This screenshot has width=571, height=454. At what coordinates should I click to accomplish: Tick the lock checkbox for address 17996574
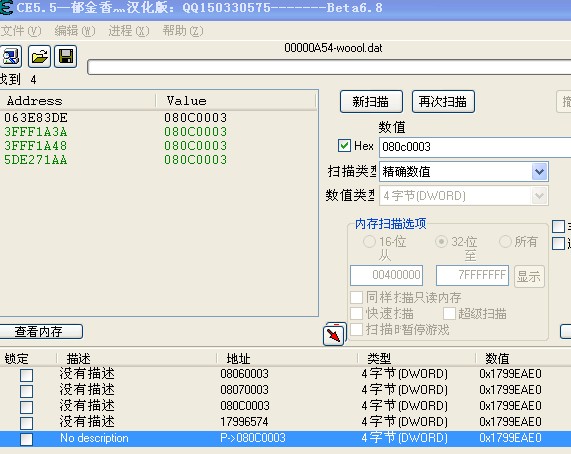[x=26, y=423]
